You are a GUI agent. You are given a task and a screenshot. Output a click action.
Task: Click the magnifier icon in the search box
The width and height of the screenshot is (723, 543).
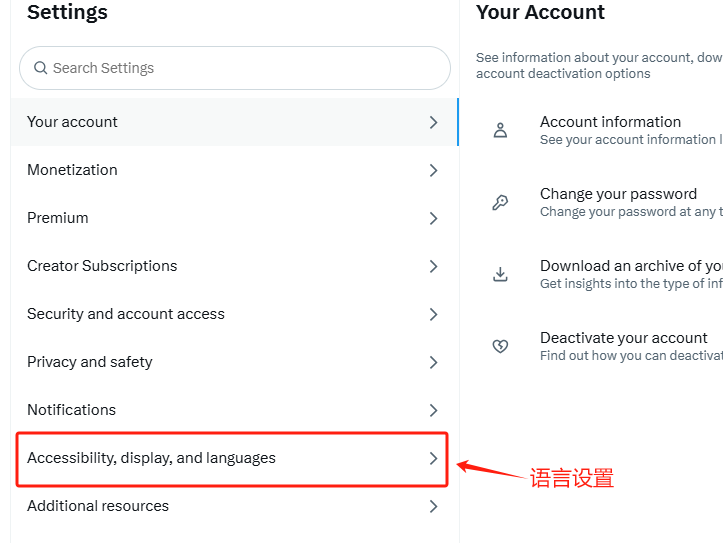click(41, 68)
